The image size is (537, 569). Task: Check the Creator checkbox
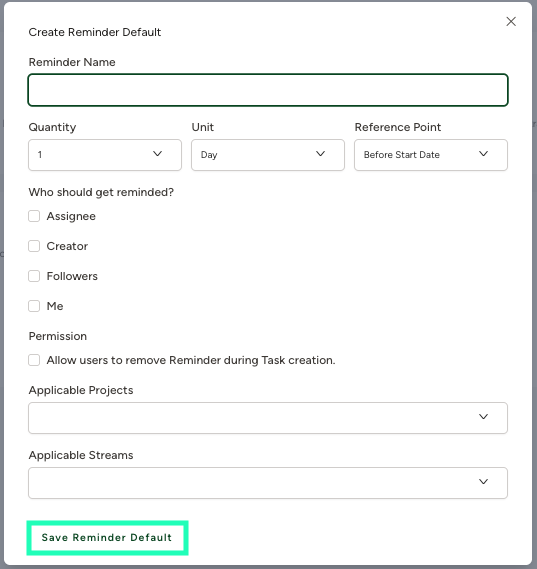[x=34, y=246]
